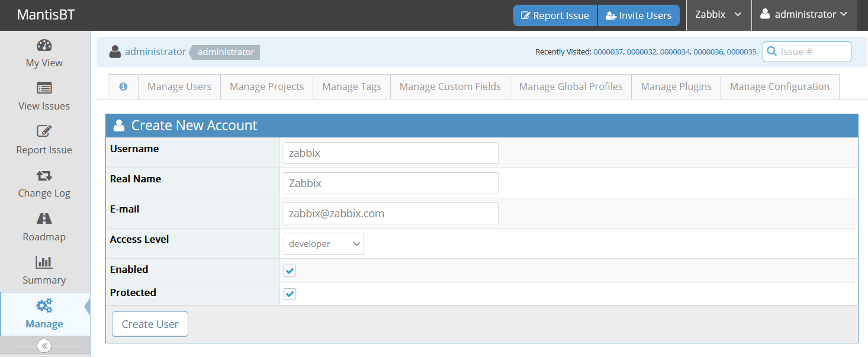This screenshot has width=868, height=357.
Task: Click the info icon tab
Action: coord(123,86)
